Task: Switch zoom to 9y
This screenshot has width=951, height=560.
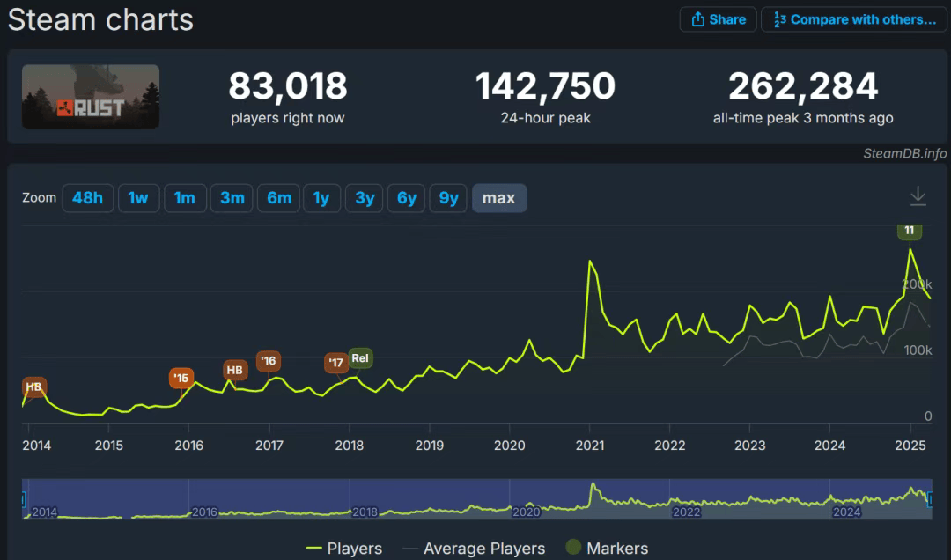Action: (x=448, y=198)
